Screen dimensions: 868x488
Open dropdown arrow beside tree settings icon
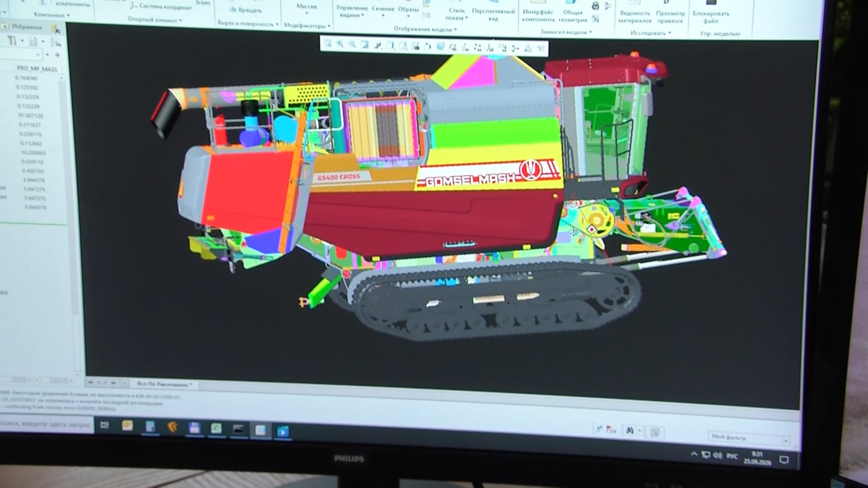click(x=22, y=42)
